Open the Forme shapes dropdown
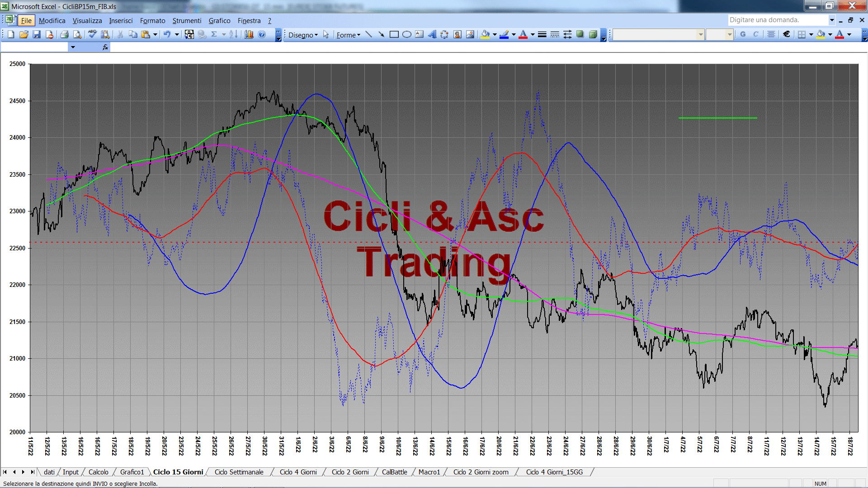 pyautogui.click(x=348, y=35)
